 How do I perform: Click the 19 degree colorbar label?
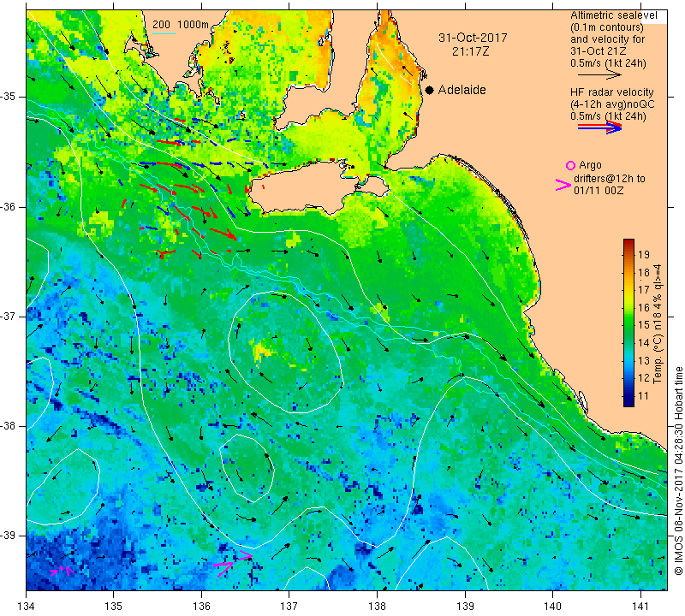(x=644, y=254)
